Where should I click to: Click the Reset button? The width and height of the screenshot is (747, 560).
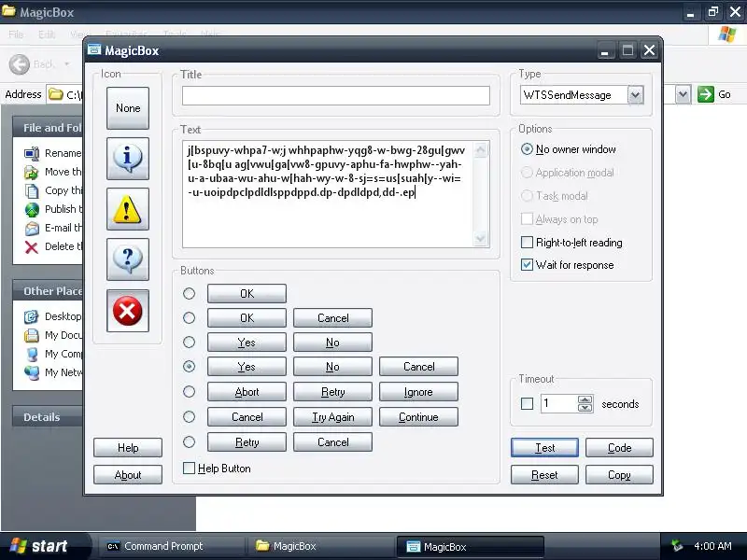(544, 475)
